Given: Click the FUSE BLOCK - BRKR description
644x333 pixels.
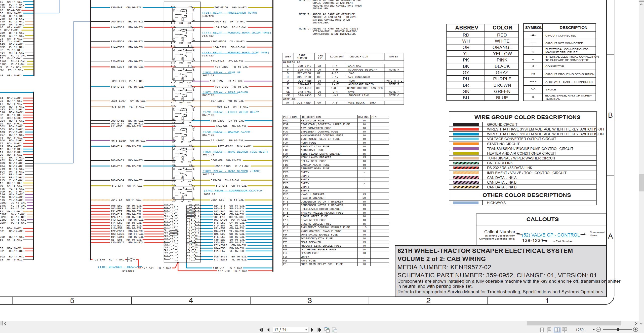Looking at the screenshot, I should pos(362,103).
